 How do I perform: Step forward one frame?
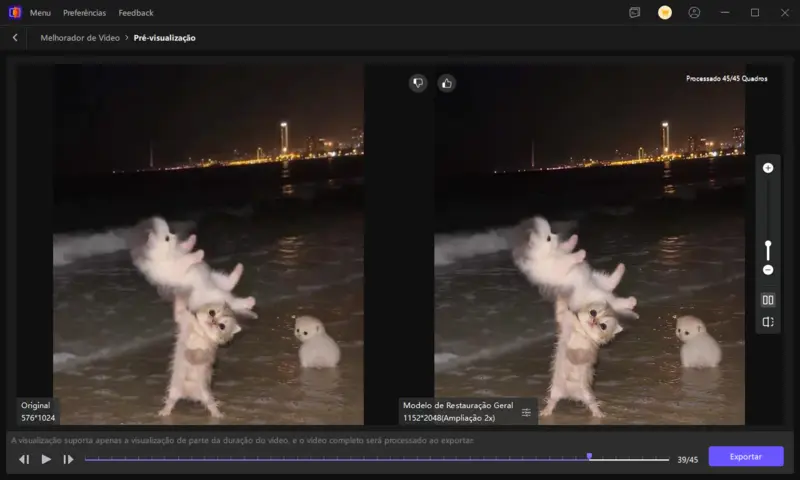click(x=68, y=459)
